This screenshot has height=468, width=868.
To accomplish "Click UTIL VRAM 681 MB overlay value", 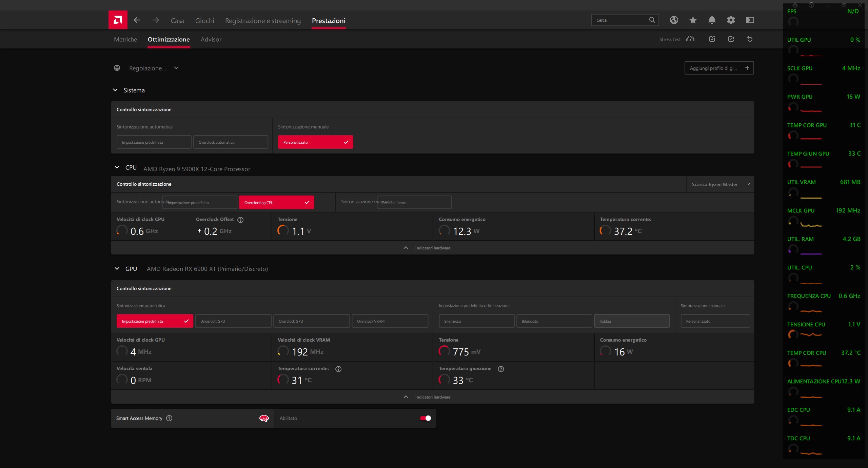I will [x=850, y=182].
